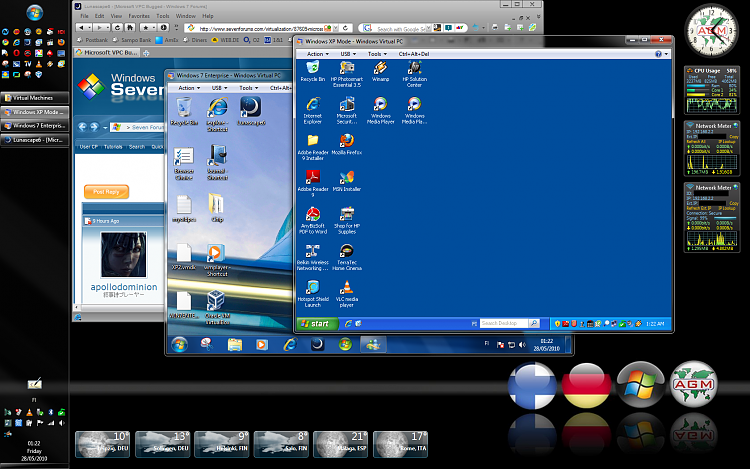Open Postbank bookmark in Lunascape
The width and height of the screenshot is (750, 469).
point(92,40)
